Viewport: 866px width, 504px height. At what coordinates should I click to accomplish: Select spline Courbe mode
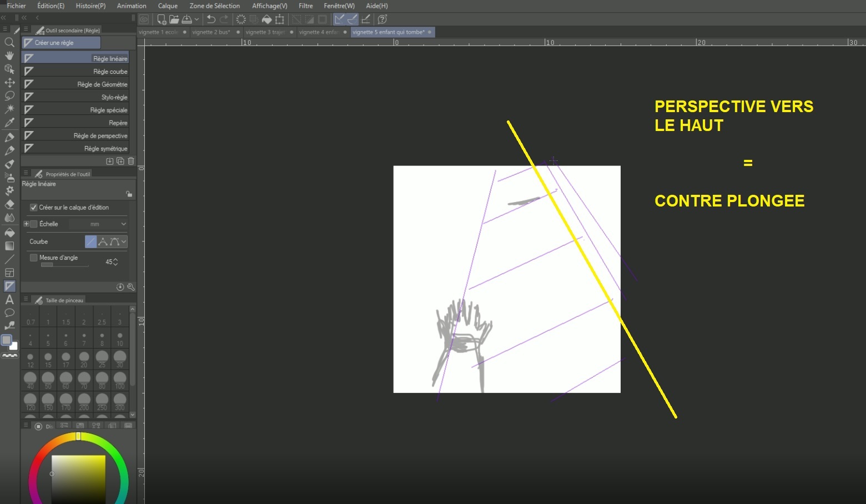[x=103, y=241]
